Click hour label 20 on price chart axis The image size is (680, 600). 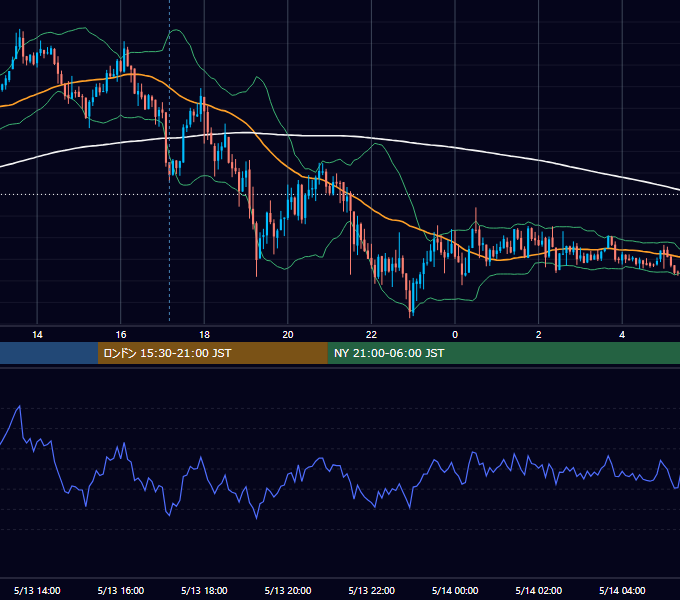pos(288,335)
